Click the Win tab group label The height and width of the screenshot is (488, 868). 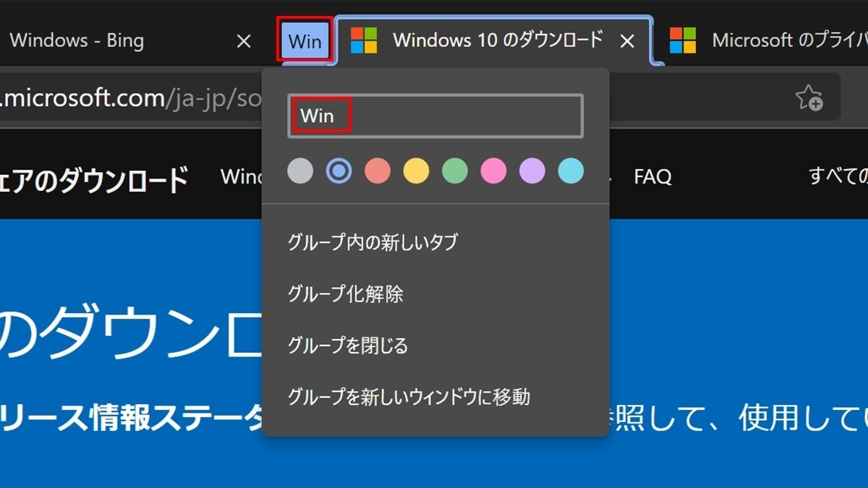click(305, 40)
